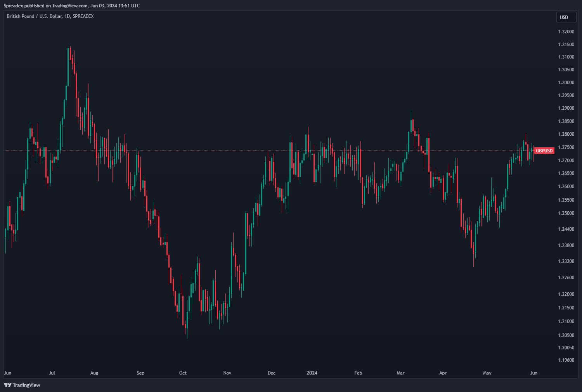Click the 1.24400 price axis label
The width and height of the screenshot is (582, 392).
tap(566, 229)
